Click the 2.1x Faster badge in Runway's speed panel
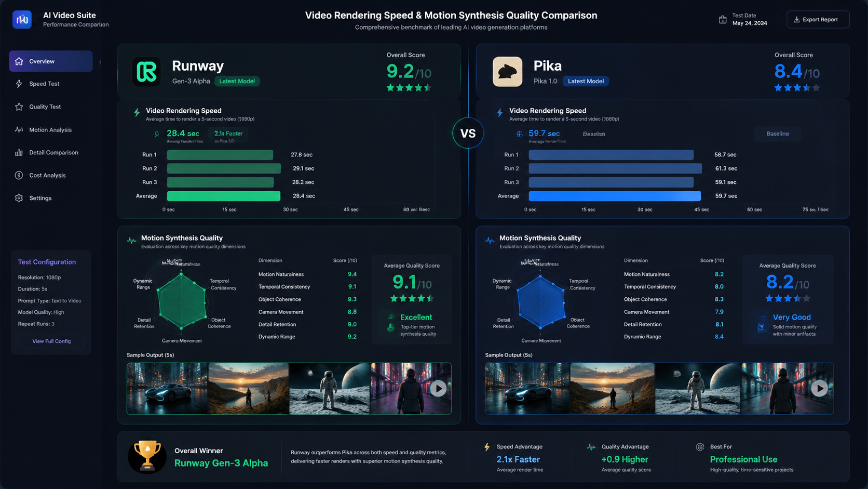This screenshot has height=489, width=868. 228,135
